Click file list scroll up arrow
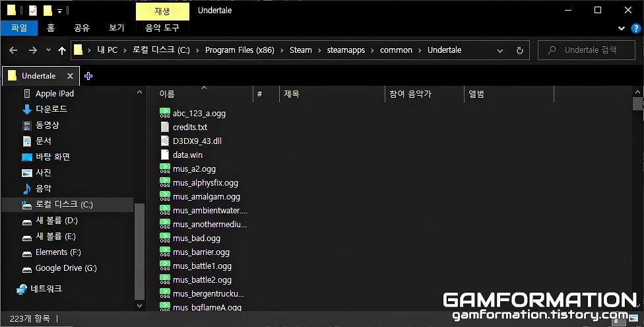Screen dimensions: 644x327 [x=637, y=92]
